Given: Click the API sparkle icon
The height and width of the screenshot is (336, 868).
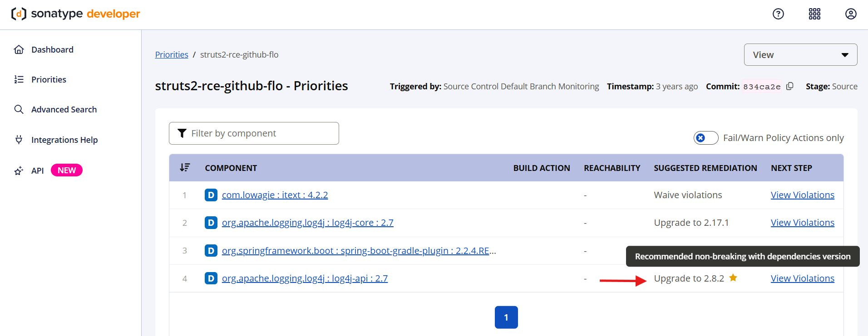Looking at the screenshot, I should pyautogui.click(x=19, y=170).
